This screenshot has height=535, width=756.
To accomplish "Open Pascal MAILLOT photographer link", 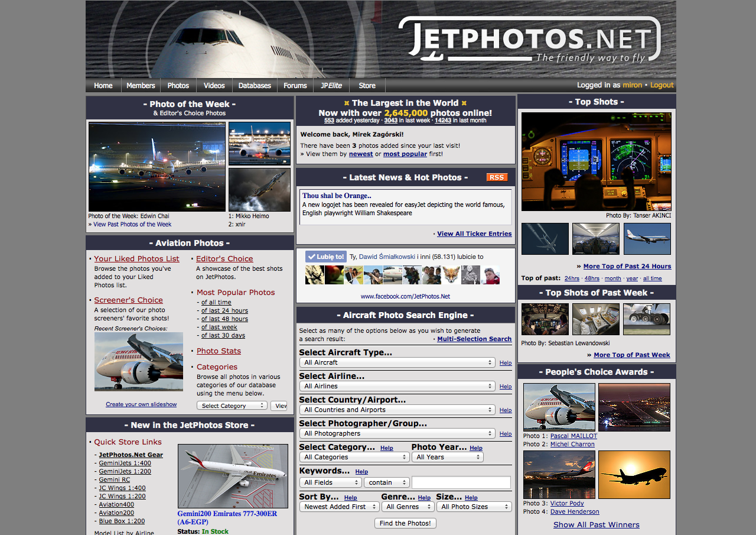I will 573,436.
